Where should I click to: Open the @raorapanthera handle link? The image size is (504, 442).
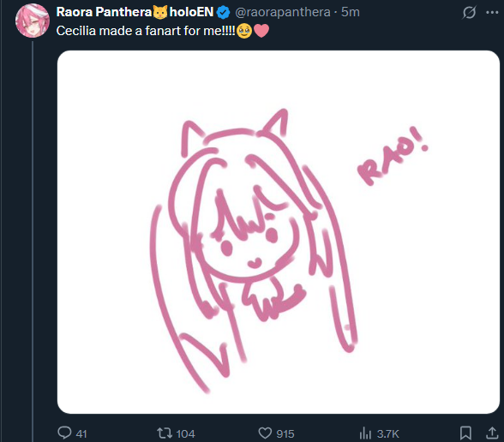tap(283, 12)
